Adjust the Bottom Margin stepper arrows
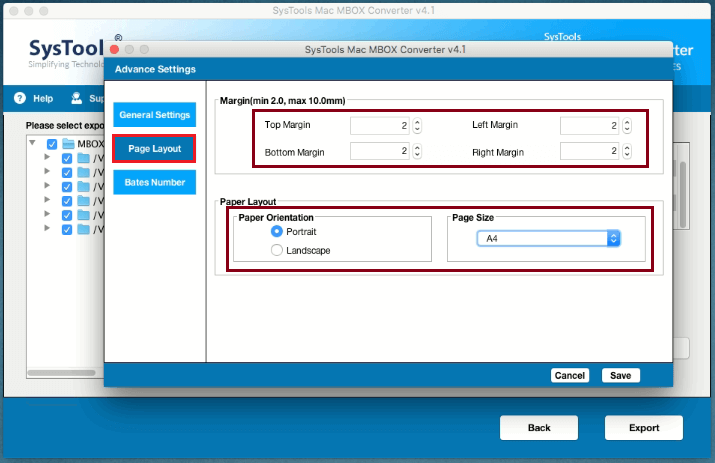The image size is (715, 463). (x=417, y=151)
